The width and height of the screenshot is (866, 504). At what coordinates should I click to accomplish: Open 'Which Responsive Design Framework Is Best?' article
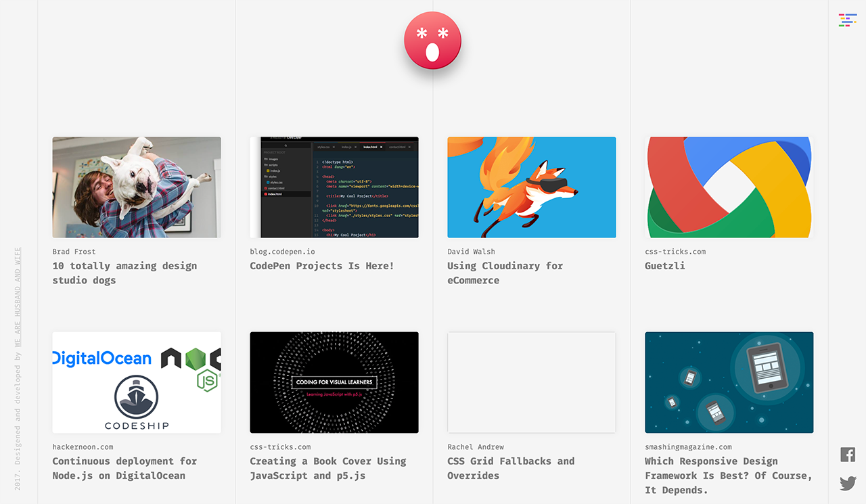729,476
